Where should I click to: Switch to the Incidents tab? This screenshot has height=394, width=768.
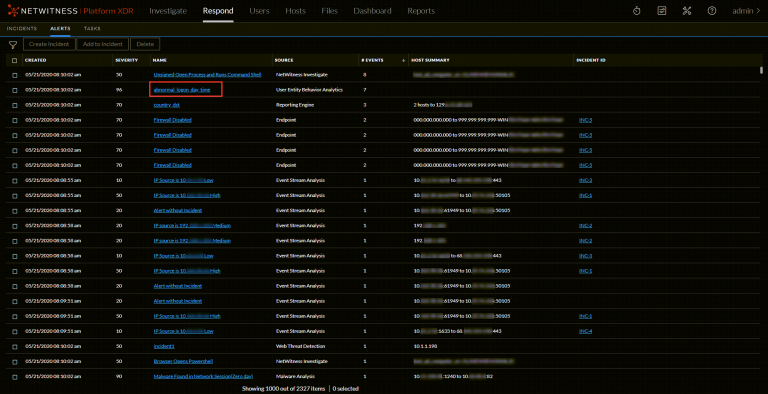point(22,29)
